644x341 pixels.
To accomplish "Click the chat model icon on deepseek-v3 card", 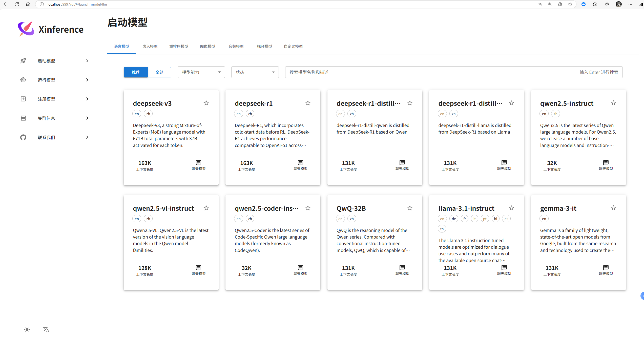I will tap(199, 163).
